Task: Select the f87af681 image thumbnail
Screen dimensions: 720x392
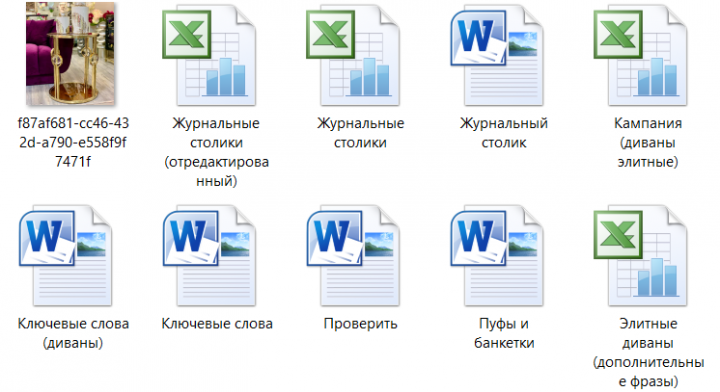Action: [70, 54]
